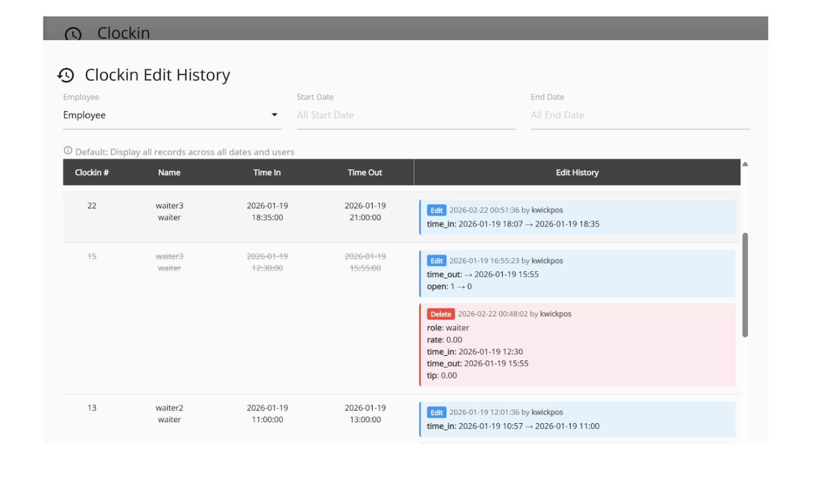Click the Edit History column header
This screenshot has width=832, height=504.
point(577,172)
